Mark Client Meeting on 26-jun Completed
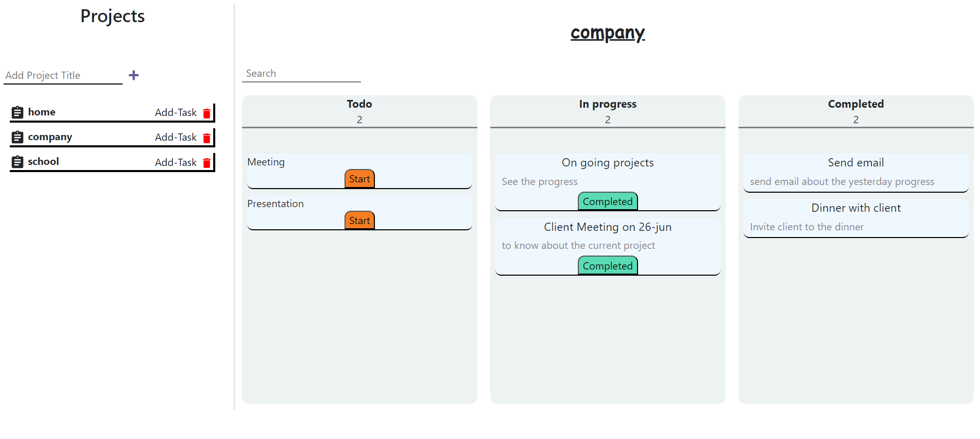 (x=608, y=265)
